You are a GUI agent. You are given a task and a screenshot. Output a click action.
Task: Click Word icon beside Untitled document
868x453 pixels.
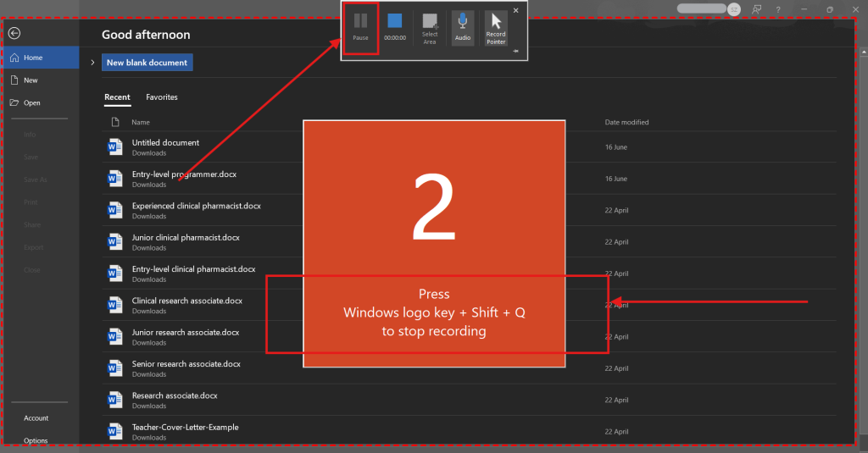[114, 147]
